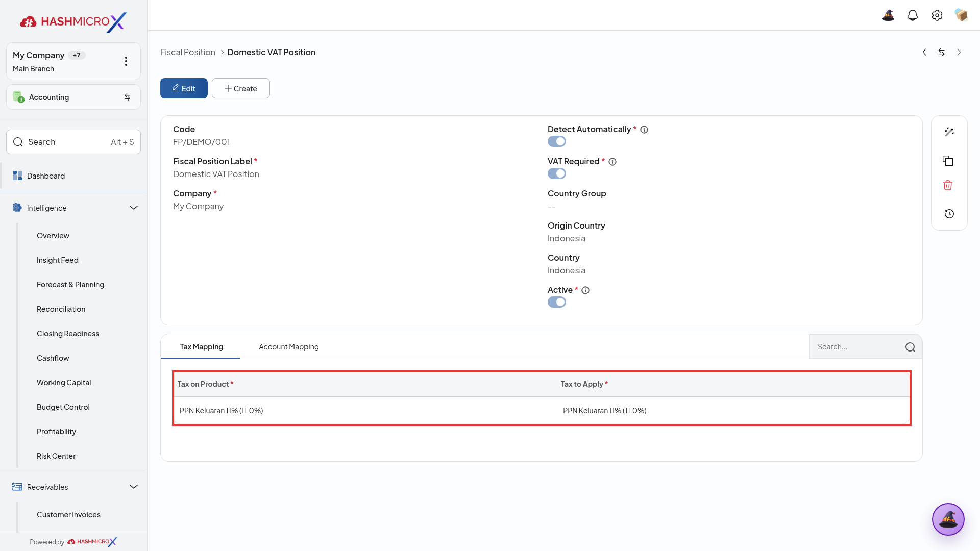Open the settings gear icon

pos(937,15)
